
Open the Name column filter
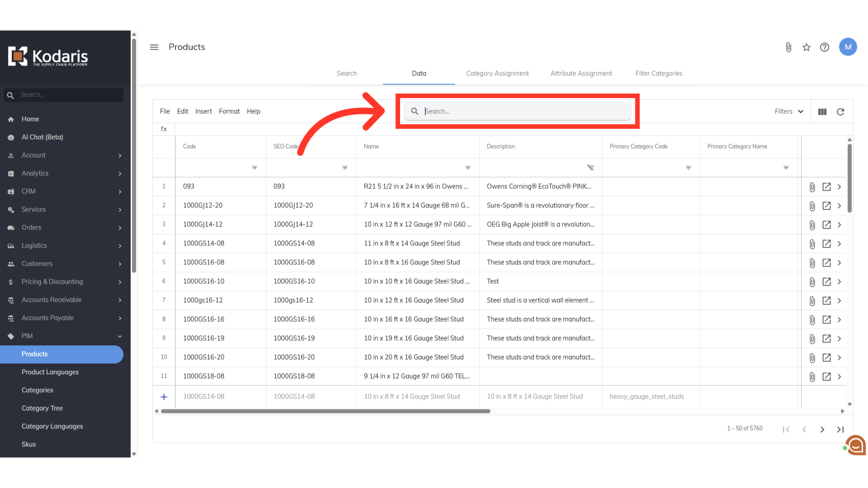tap(468, 168)
